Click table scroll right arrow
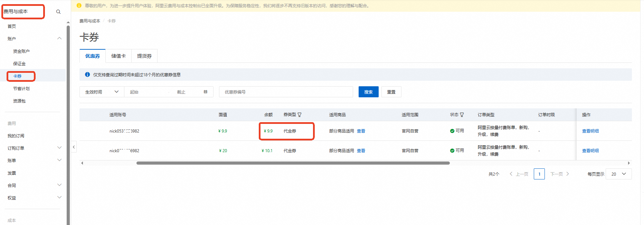 coord(629,163)
